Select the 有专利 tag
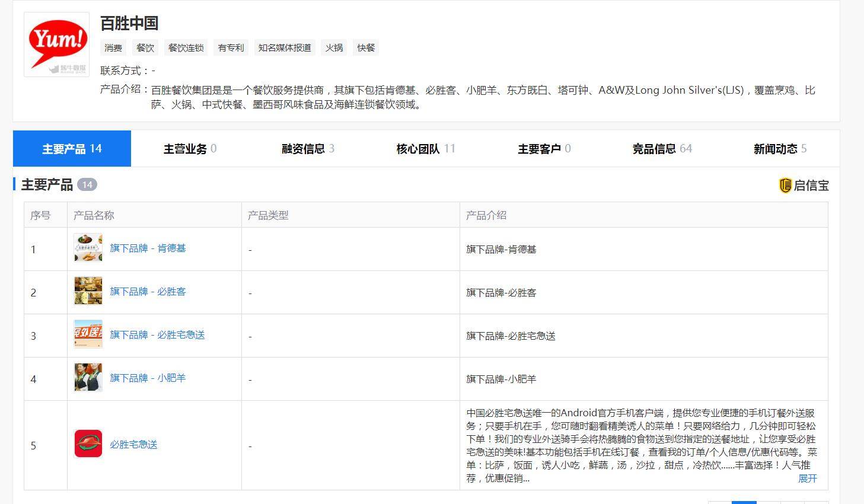 (231, 47)
